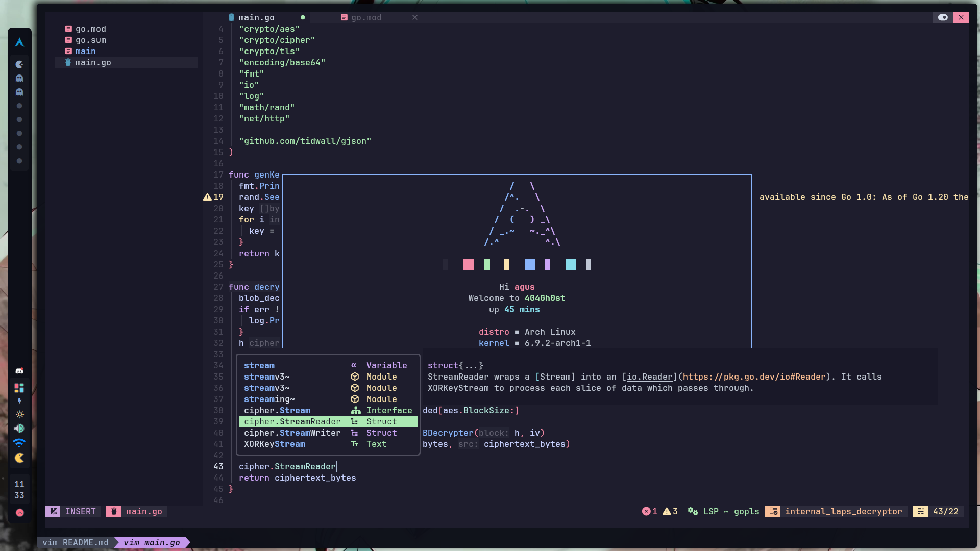Click the yellow color block in fetch popup

[511, 264]
